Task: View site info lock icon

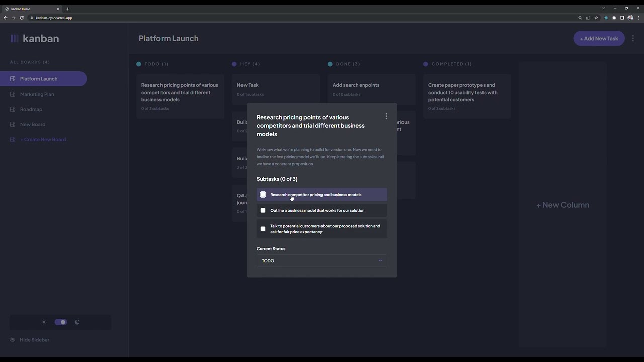Action: (x=32, y=18)
